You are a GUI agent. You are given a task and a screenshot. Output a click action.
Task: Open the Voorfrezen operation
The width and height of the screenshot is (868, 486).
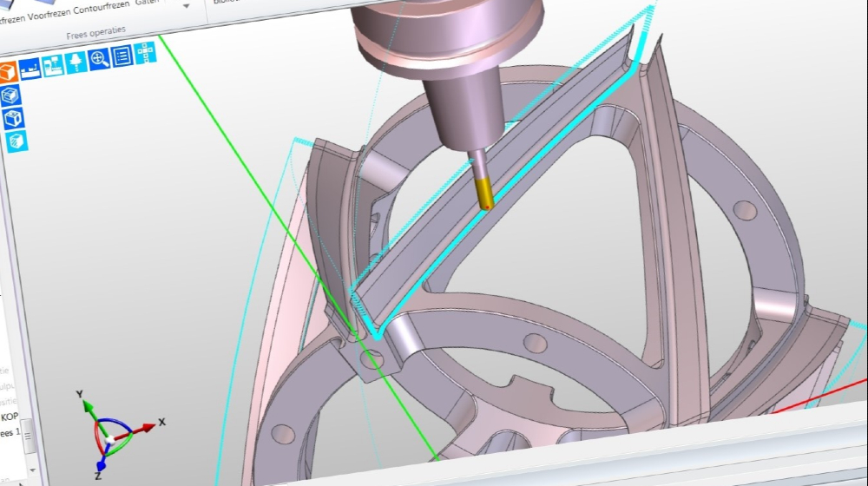(x=49, y=14)
